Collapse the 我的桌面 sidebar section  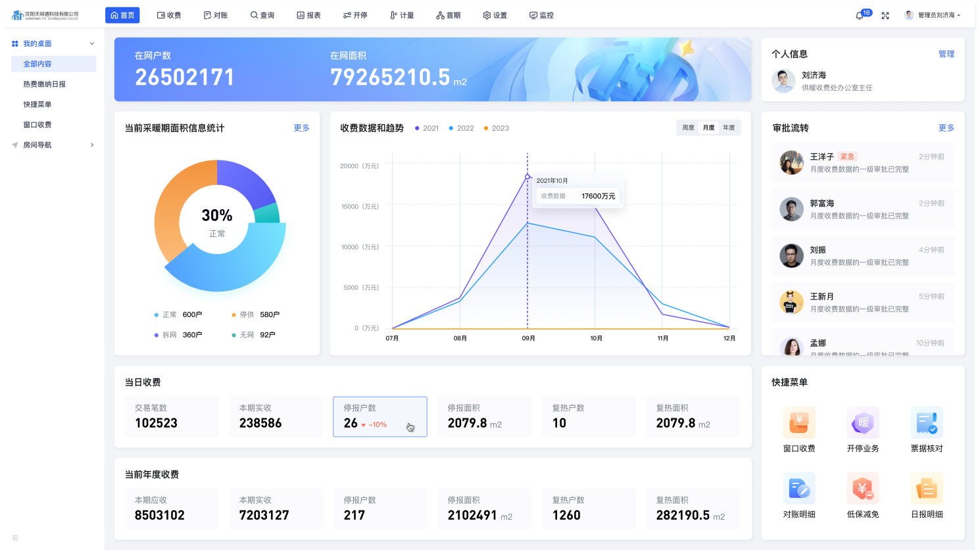pos(92,43)
